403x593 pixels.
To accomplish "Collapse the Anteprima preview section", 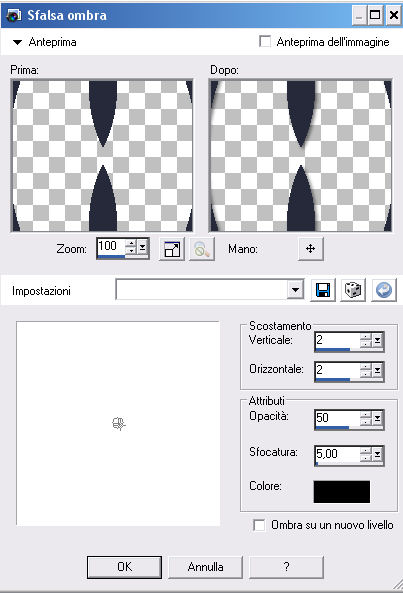I will pos(17,42).
